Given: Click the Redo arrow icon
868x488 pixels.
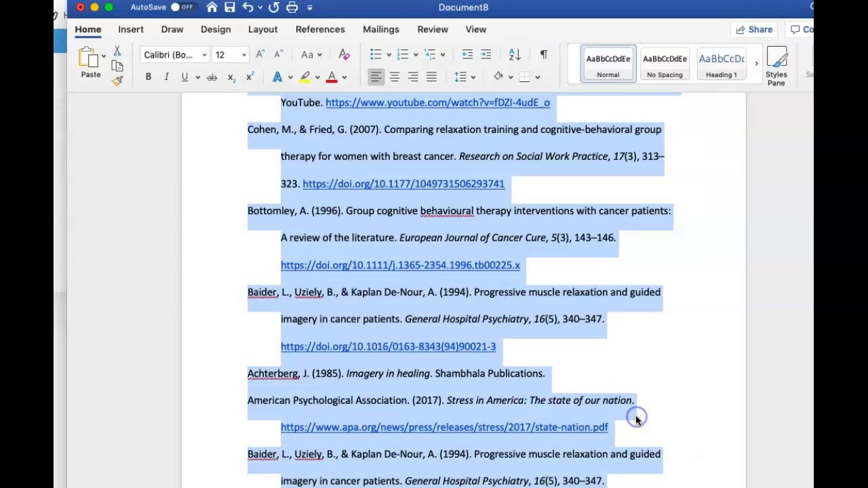Looking at the screenshot, I should tap(274, 7).
